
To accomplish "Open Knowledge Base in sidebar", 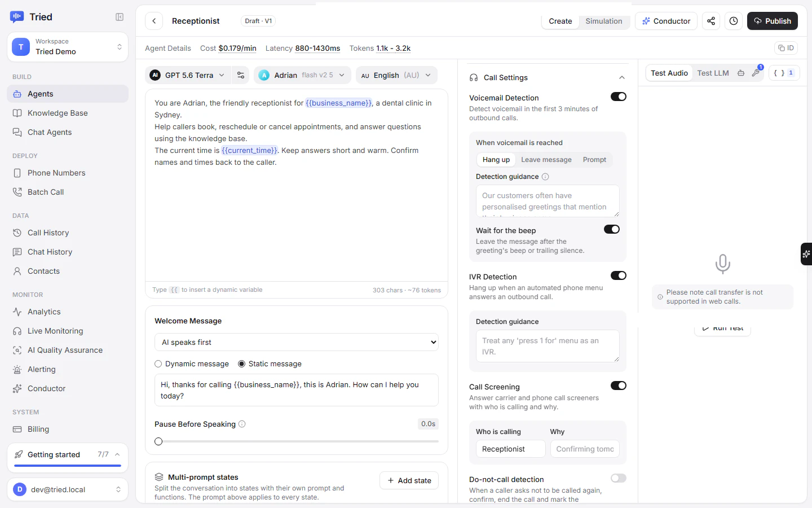I will point(68,113).
